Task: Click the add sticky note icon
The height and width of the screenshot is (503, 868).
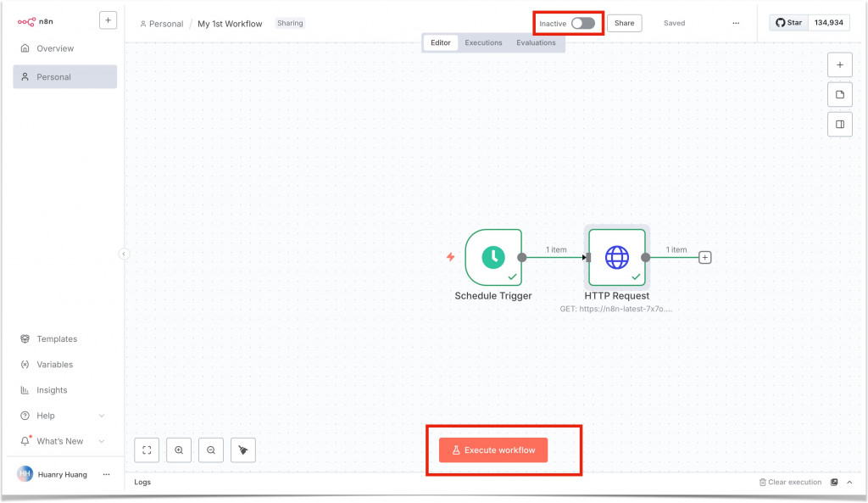Action: (840, 95)
